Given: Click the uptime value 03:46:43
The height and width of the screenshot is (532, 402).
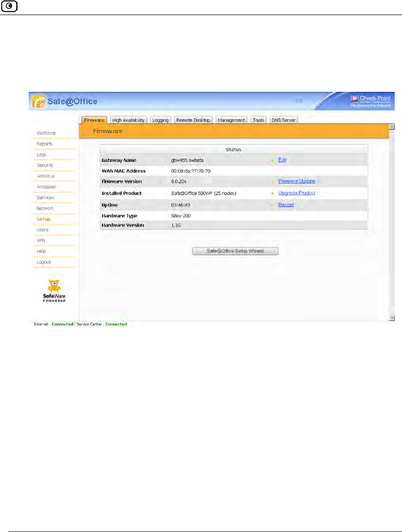Looking at the screenshot, I should point(180,205).
